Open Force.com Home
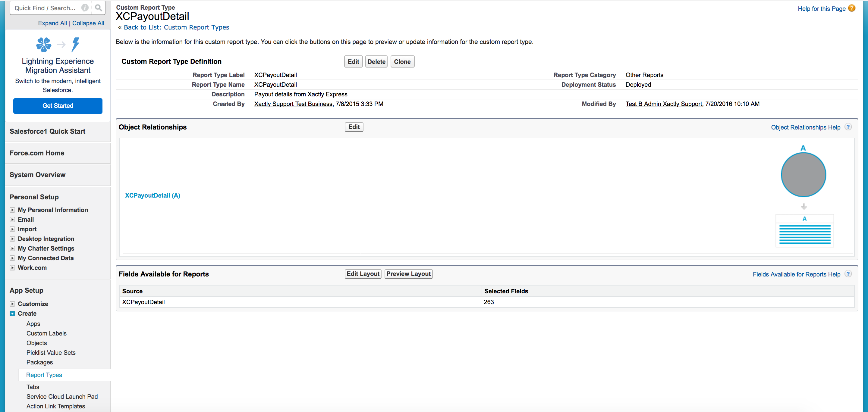Image resolution: width=868 pixels, height=412 pixels. click(37, 153)
